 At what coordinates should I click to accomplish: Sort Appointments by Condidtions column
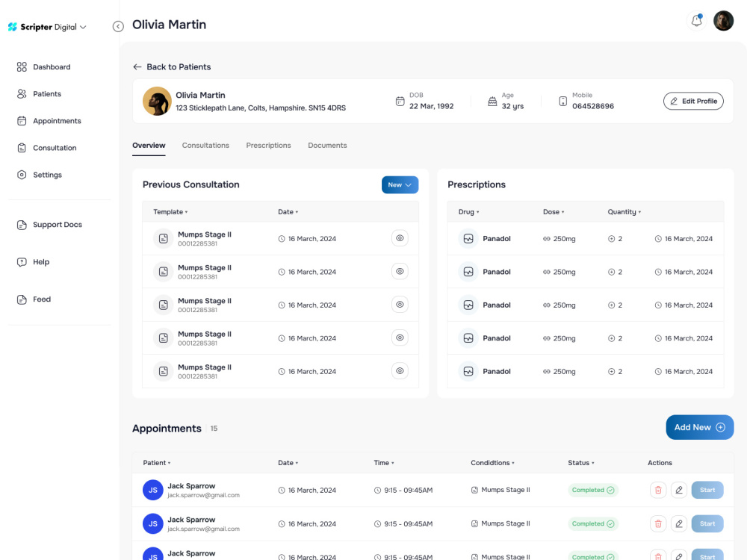tap(492, 463)
